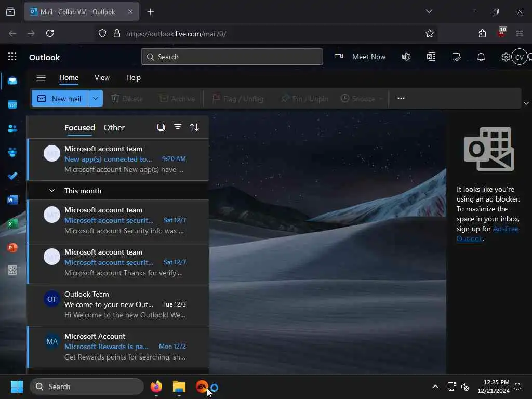
Task: Select the OT avatar on Outlook Team email
Action: click(52, 299)
